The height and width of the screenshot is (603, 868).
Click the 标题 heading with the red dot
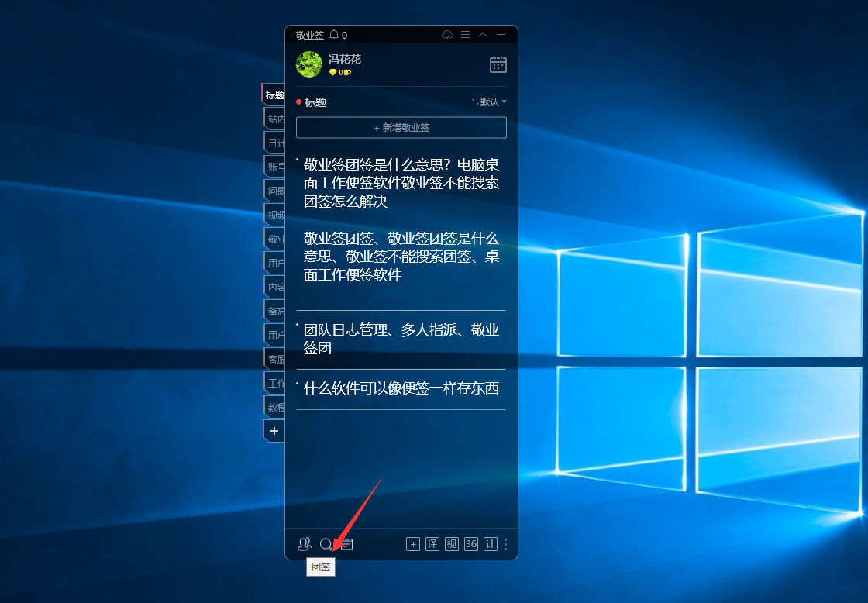311,102
